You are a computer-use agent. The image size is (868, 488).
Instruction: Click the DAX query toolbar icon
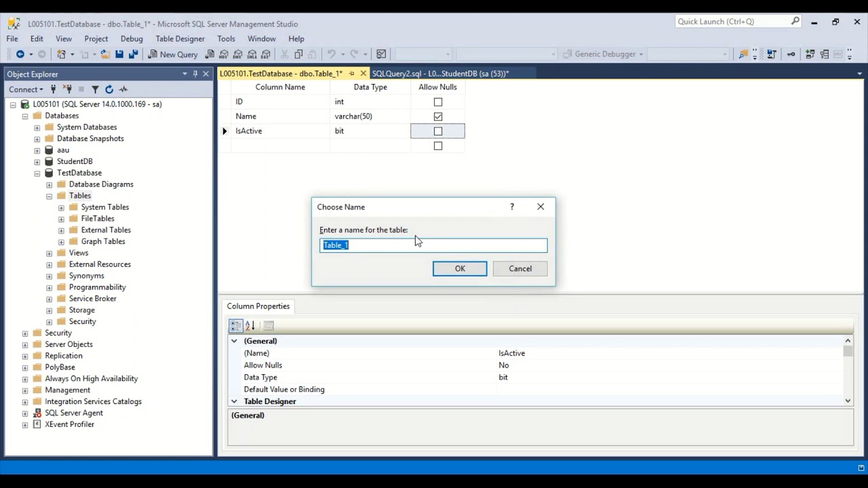[266, 54]
